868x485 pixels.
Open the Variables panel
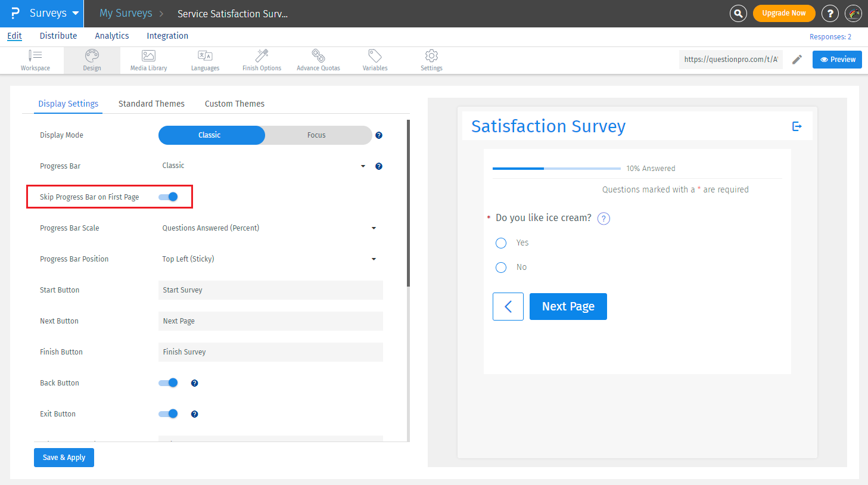[x=375, y=60]
